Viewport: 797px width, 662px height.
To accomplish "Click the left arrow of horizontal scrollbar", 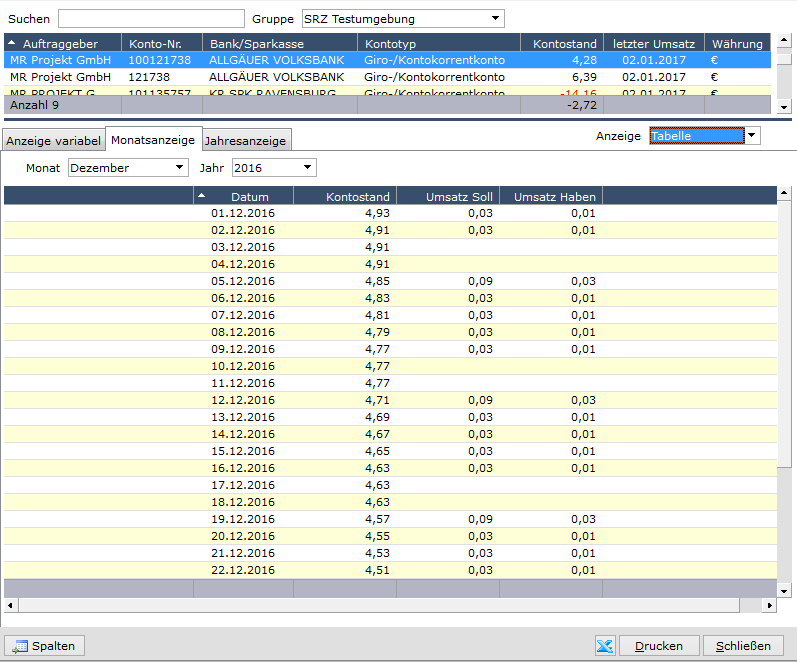I will pos(10,605).
